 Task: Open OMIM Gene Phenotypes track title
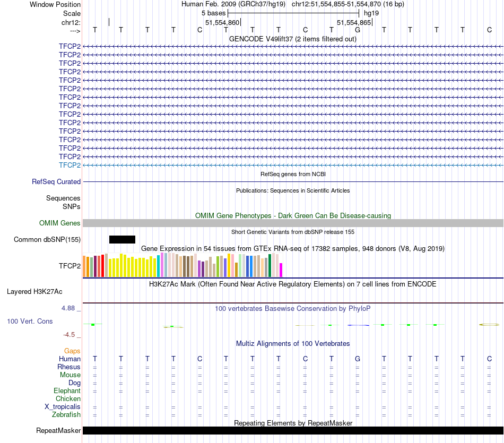point(293,216)
